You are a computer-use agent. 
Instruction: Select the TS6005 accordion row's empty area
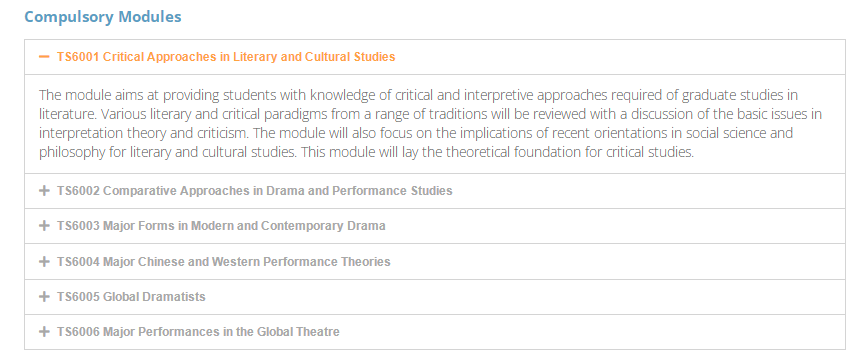point(526,297)
